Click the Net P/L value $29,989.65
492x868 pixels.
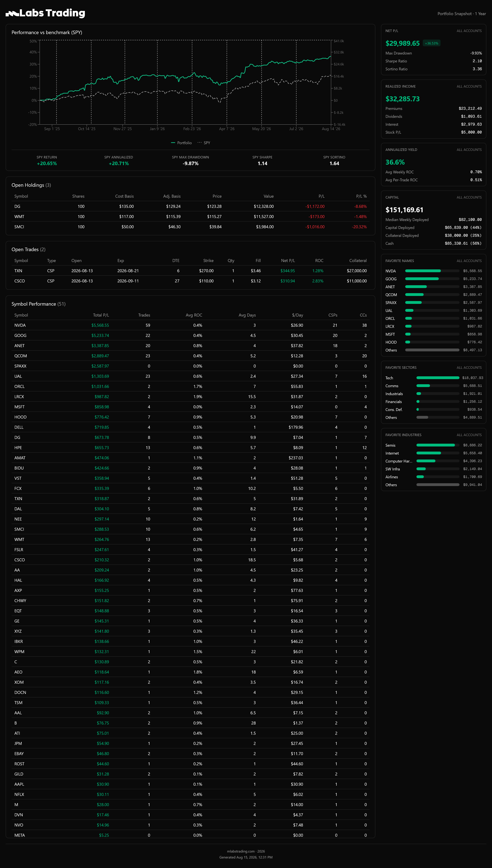click(402, 43)
